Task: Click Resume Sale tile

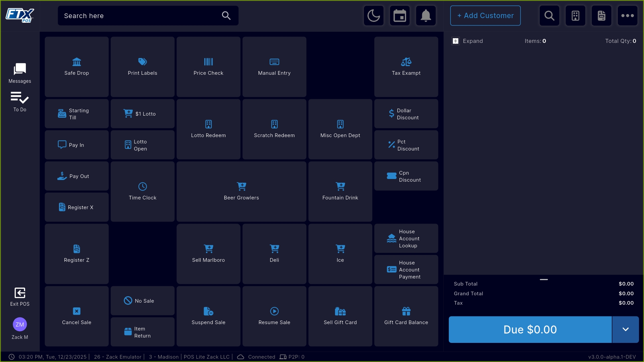Action: click(274, 316)
